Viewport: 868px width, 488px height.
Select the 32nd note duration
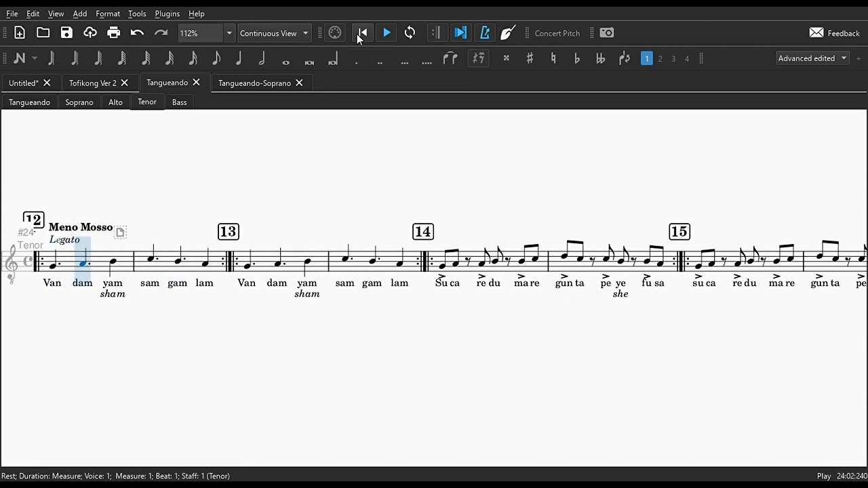click(170, 59)
